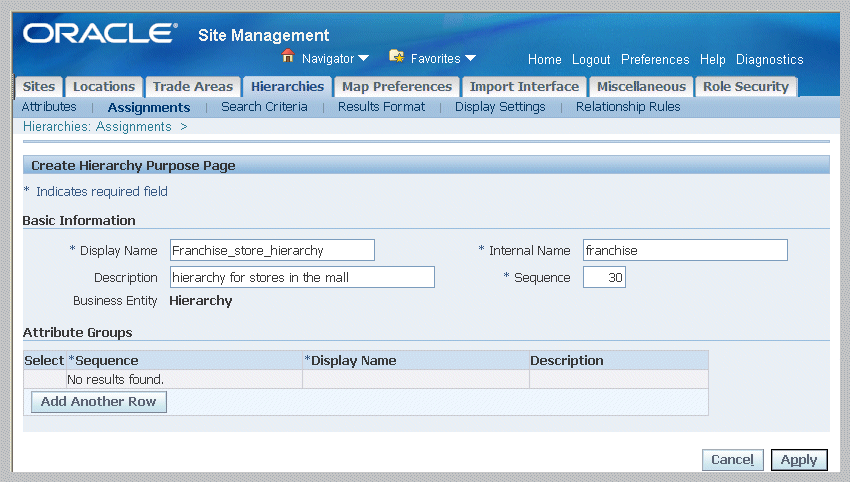Open the Search Criteria subtab

click(x=264, y=107)
